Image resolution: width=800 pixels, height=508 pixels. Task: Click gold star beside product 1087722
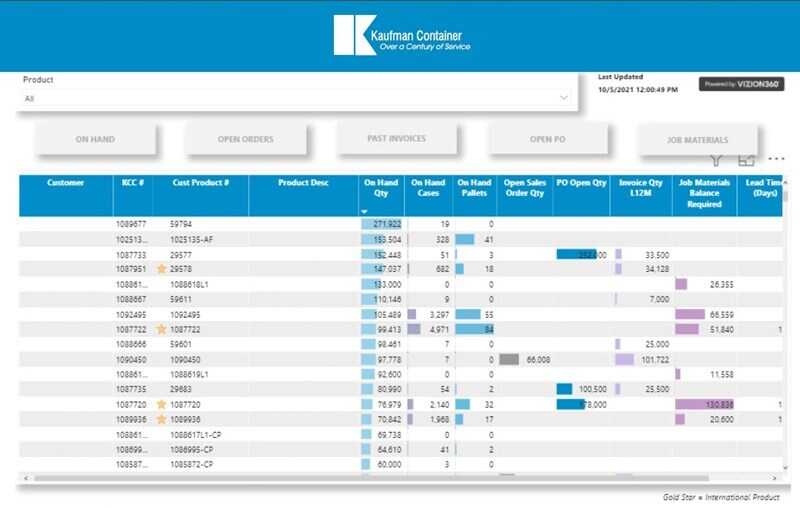(x=161, y=329)
